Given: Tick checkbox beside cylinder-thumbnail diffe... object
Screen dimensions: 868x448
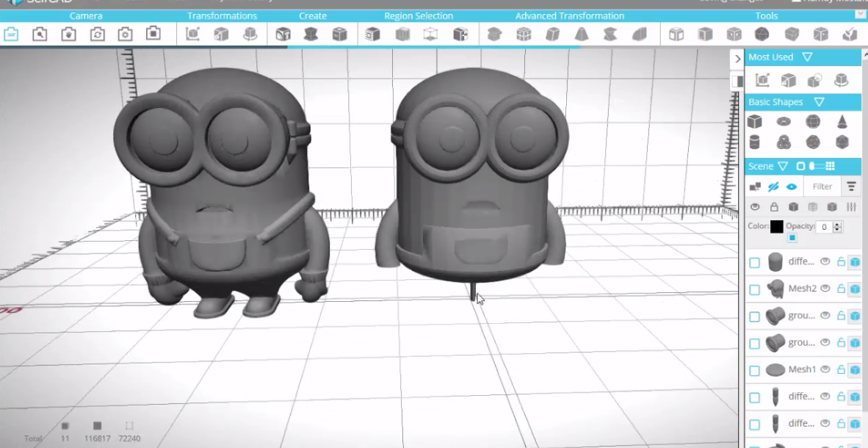Looking at the screenshot, I should (754, 262).
